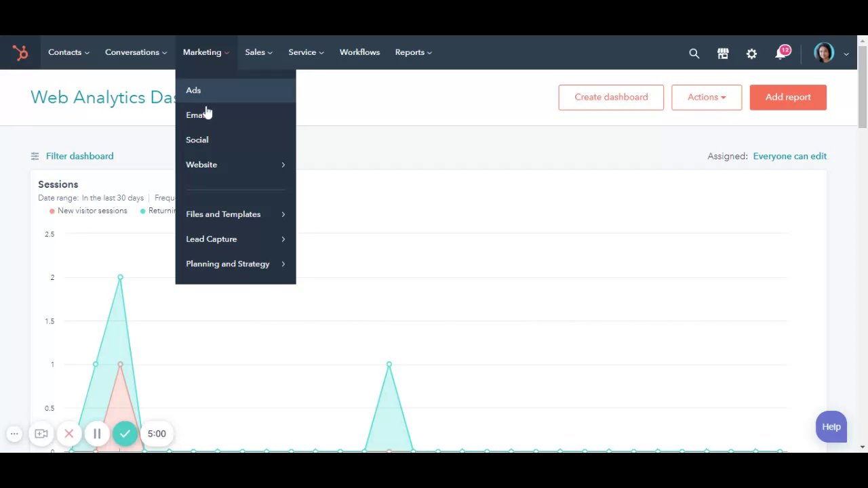Open the search magnifier icon
The height and width of the screenshot is (488, 868).
pyautogui.click(x=694, y=53)
